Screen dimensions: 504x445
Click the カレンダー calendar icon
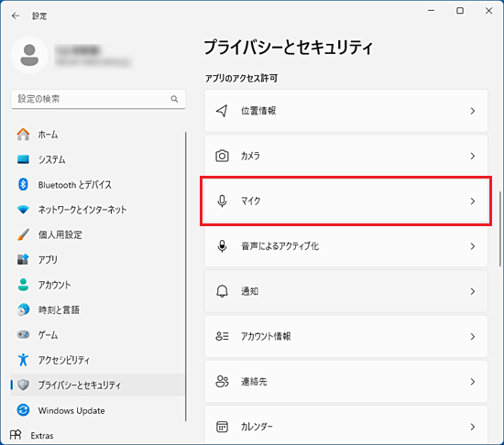point(222,427)
